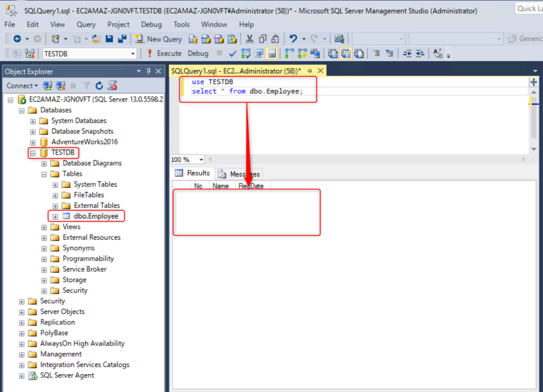Click the Open File folder icon
The height and width of the screenshot is (392, 543).
(x=96, y=39)
